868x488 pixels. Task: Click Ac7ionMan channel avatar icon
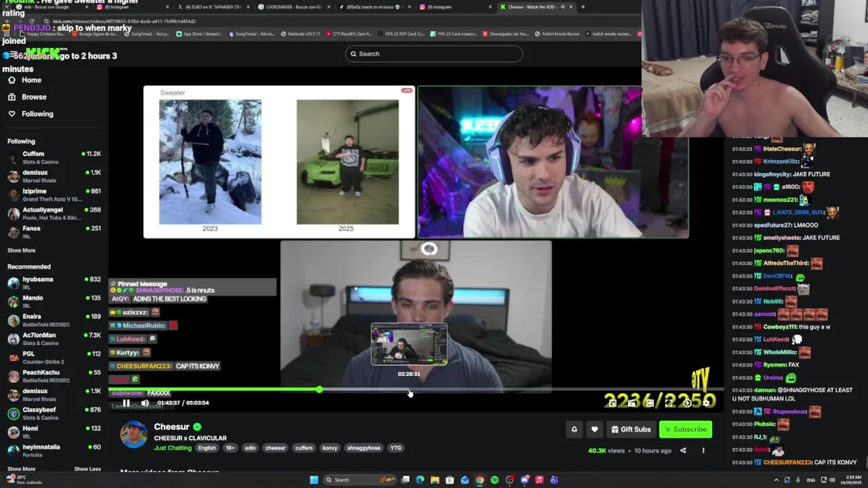click(x=13, y=338)
